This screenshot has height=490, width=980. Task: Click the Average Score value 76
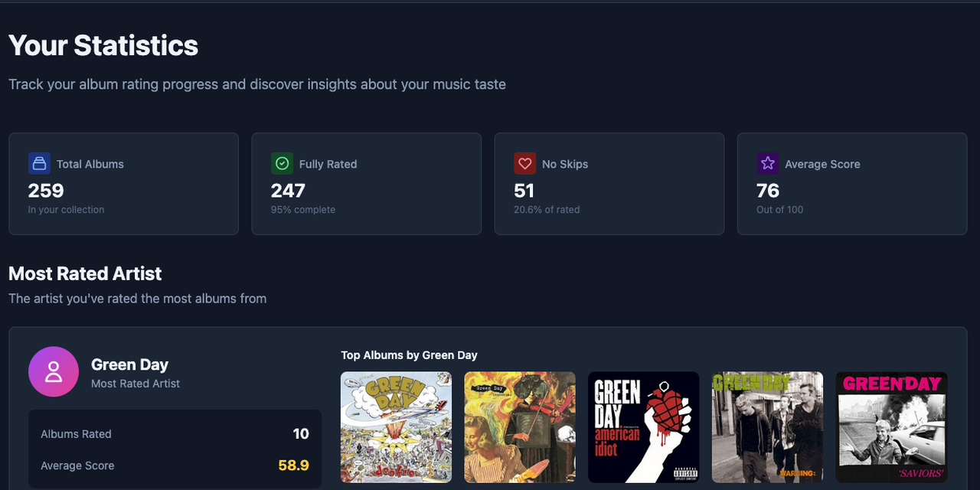click(767, 191)
